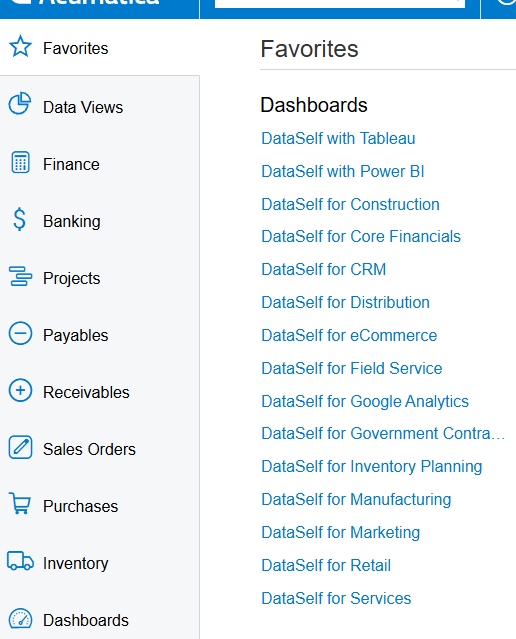Viewport: 516px width, 639px height.
Task: Open the Dashboards gauge icon
Action: click(x=20, y=619)
